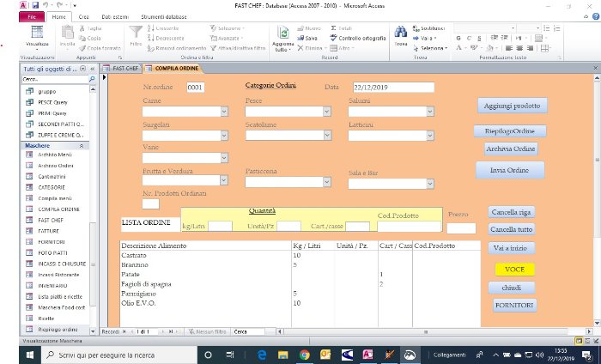Screen dimensions: 601x364
Task: Switch to FAST CHEF document tab
Action: pos(121,68)
